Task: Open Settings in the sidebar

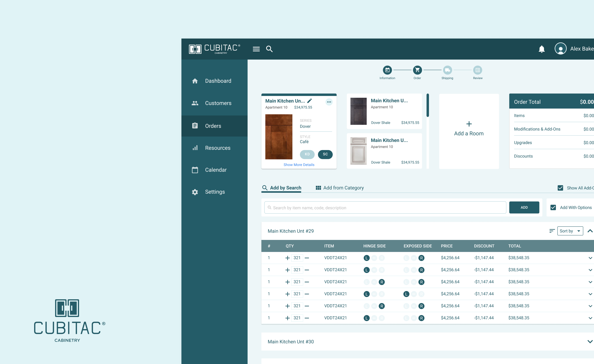Action: point(214,192)
